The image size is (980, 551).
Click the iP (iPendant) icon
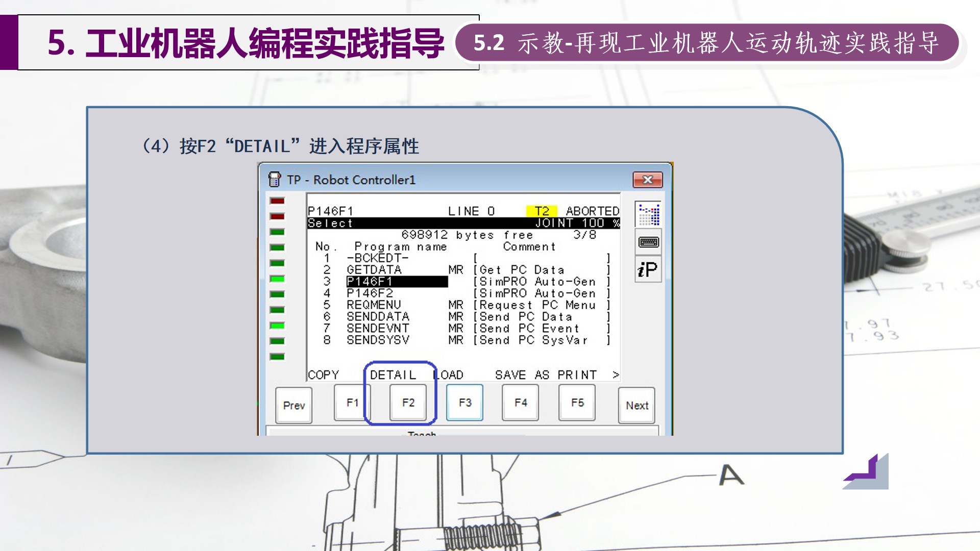coord(648,269)
